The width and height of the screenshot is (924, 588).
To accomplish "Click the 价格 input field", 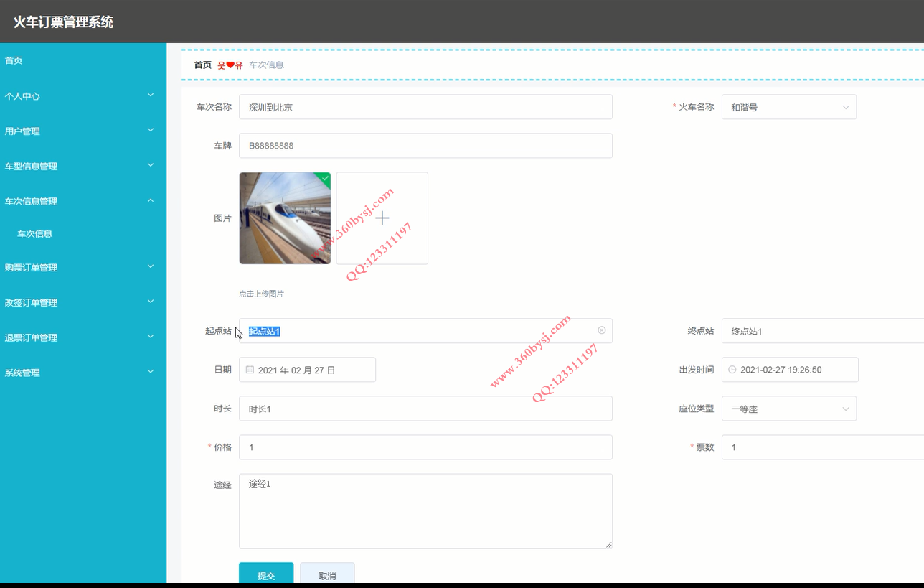I will point(425,447).
